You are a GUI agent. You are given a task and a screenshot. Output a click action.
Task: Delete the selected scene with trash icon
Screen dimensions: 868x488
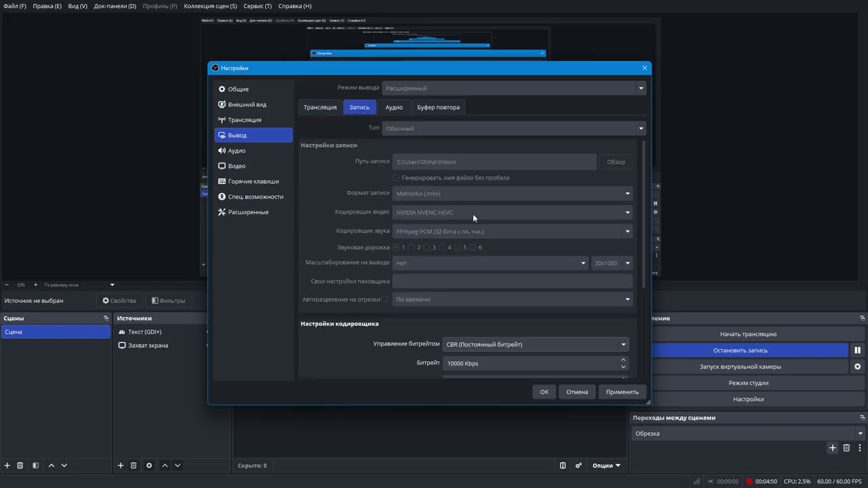coord(20,466)
